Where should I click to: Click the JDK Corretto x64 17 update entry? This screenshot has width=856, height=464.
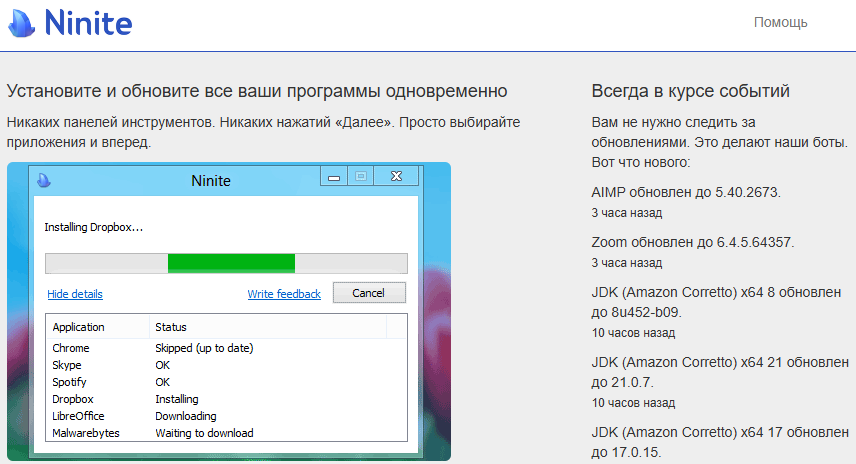tap(720, 442)
